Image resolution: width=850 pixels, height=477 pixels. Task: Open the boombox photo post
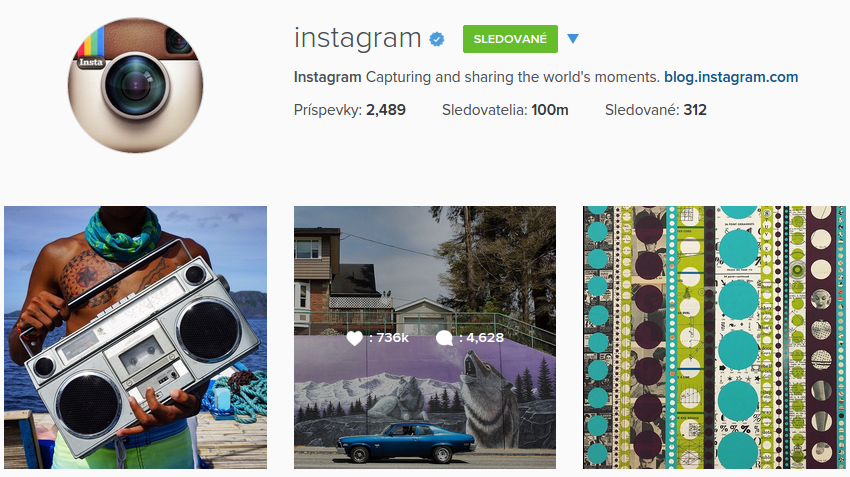pyautogui.click(x=136, y=337)
